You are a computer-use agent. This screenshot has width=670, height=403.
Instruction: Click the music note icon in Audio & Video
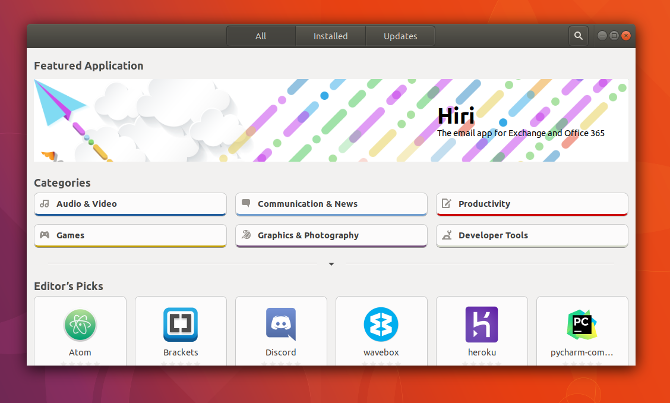44,203
